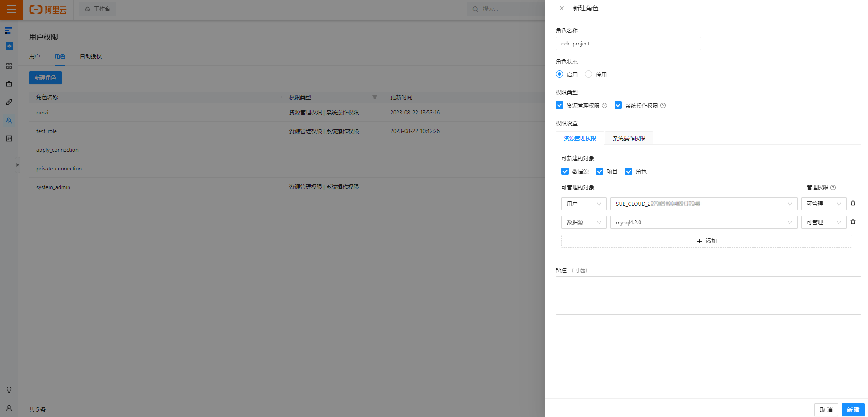Switch to the auto authorization tab
This screenshot has height=417, width=868.
[91, 56]
